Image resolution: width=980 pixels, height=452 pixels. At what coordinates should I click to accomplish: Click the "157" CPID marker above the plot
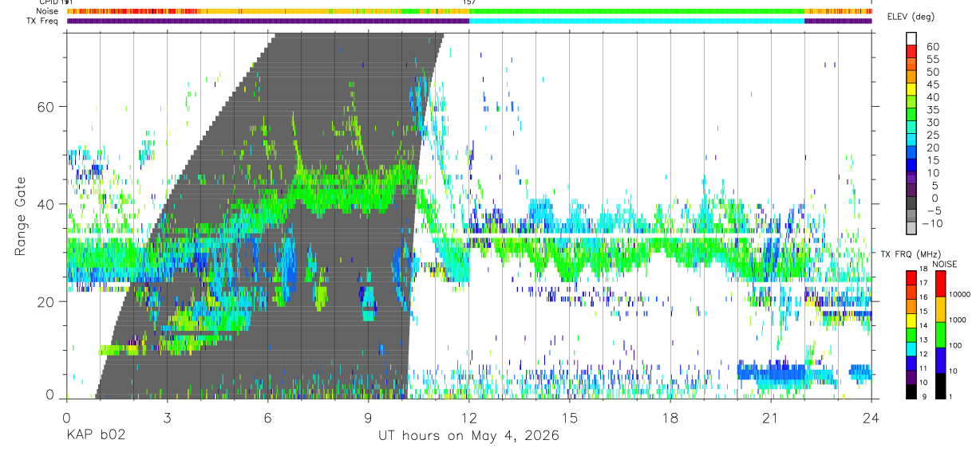(469, 2)
